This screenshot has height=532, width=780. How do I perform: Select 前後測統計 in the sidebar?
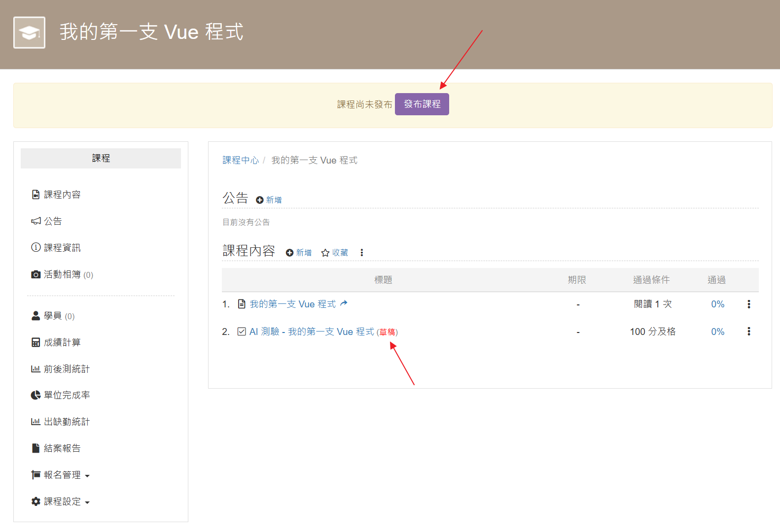(67, 369)
